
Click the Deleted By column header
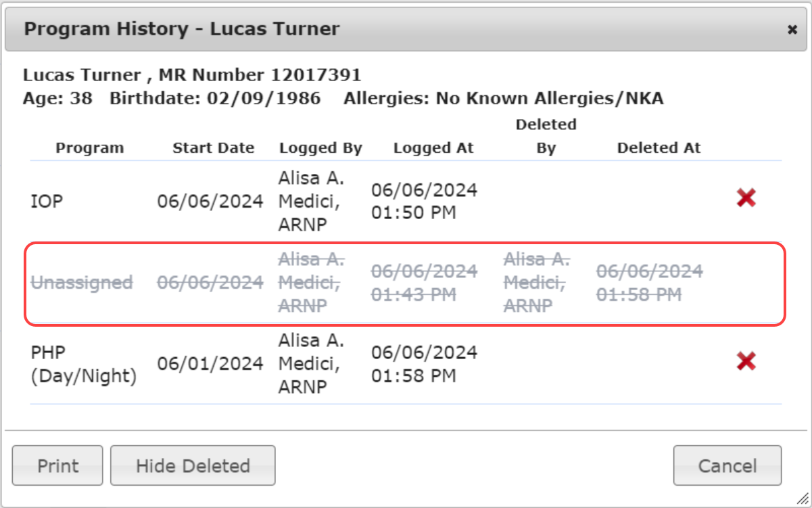pyautogui.click(x=546, y=136)
